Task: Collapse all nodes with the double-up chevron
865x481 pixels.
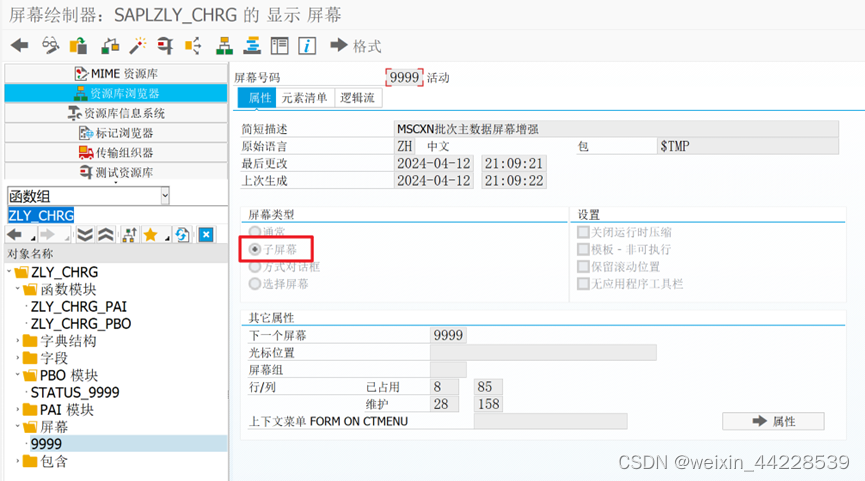Action: coord(106,235)
